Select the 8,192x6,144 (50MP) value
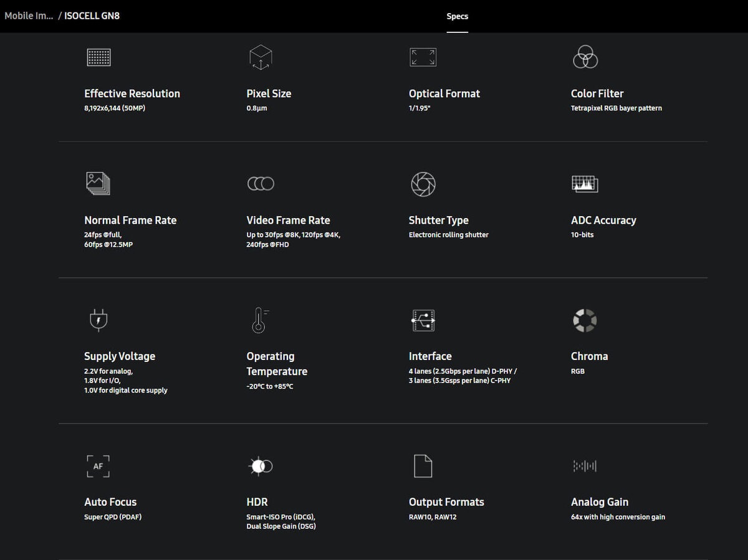This screenshot has width=748, height=560. pyautogui.click(x=115, y=108)
